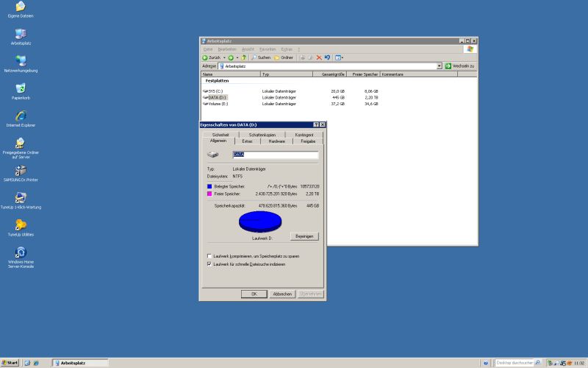The width and height of the screenshot is (588, 368).
Task: Uncheck Laufwerk für schnelle Dateisuche indizieren
Action: pyautogui.click(x=209, y=264)
